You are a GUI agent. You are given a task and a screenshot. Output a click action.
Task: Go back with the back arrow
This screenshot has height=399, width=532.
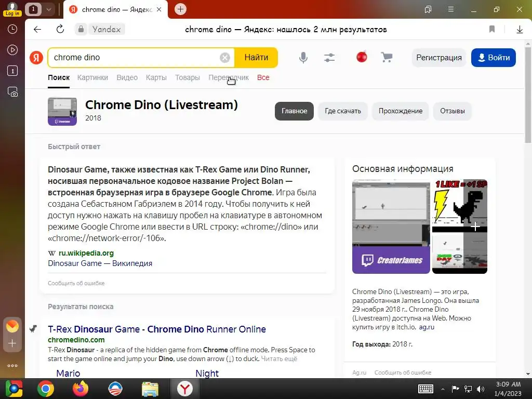point(37,29)
